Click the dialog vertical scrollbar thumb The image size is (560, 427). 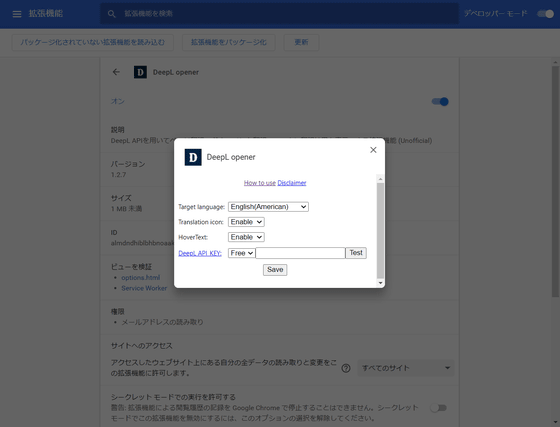point(380,231)
